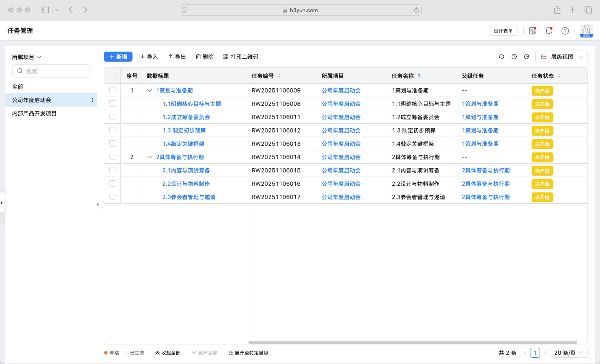Image resolution: width=600 pixels, height=364 pixels.
Task: Collapse the 2具体筹备与执行期 tree row
Action: pos(150,157)
